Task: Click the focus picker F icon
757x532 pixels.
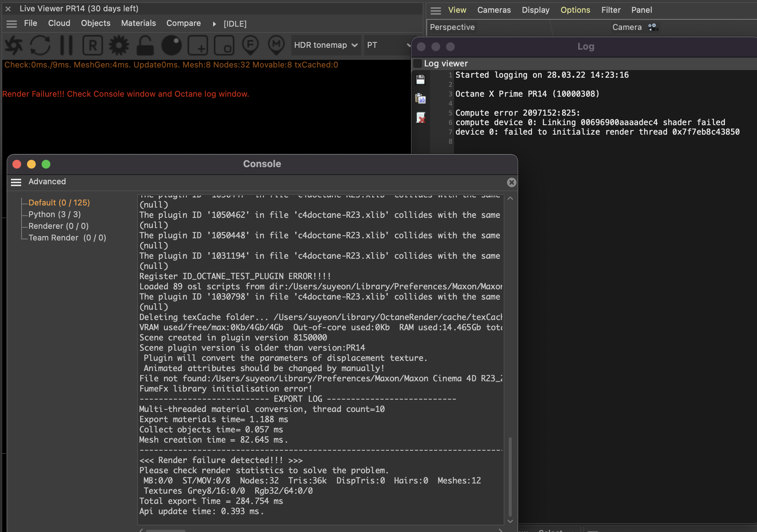Action: point(250,45)
